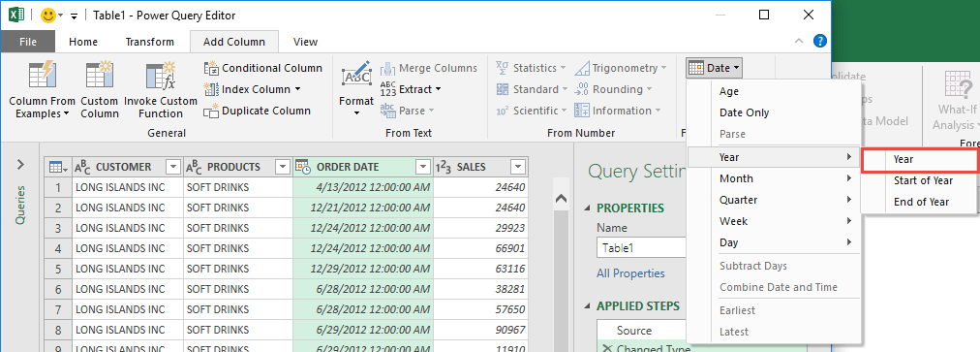Select the Add Column tab

coord(233,42)
